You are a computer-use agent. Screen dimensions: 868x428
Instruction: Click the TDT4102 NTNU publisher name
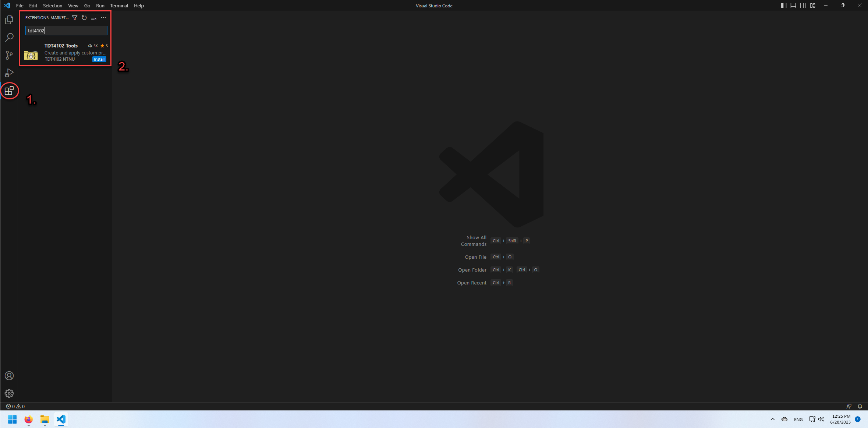[60, 59]
